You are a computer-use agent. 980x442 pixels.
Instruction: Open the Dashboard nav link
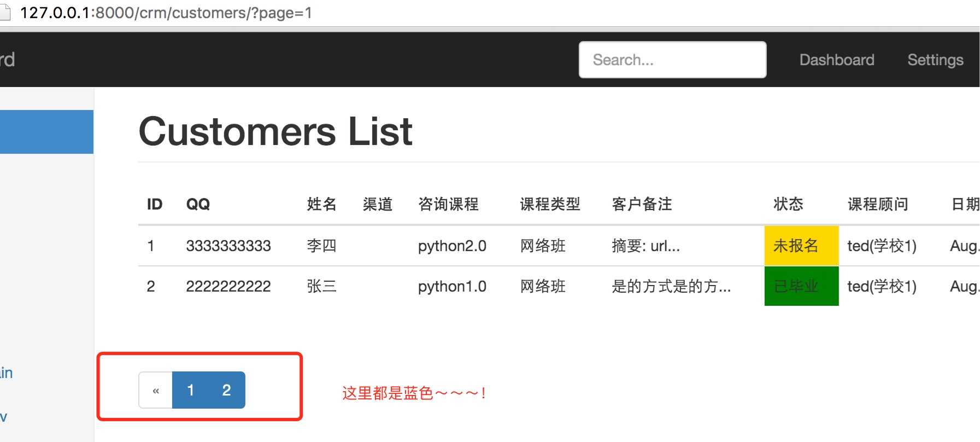837,60
